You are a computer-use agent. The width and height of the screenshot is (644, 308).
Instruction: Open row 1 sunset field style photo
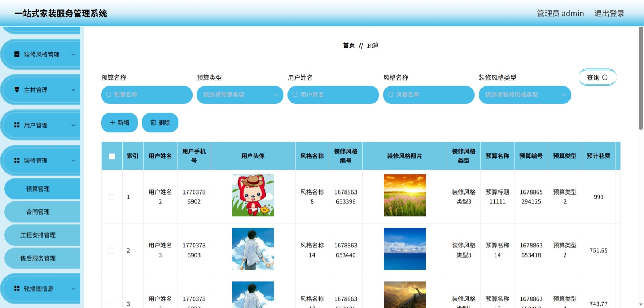coord(405,195)
